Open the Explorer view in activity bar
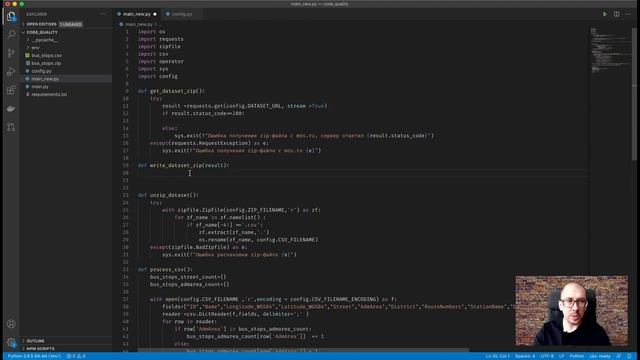 tap(11, 16)
